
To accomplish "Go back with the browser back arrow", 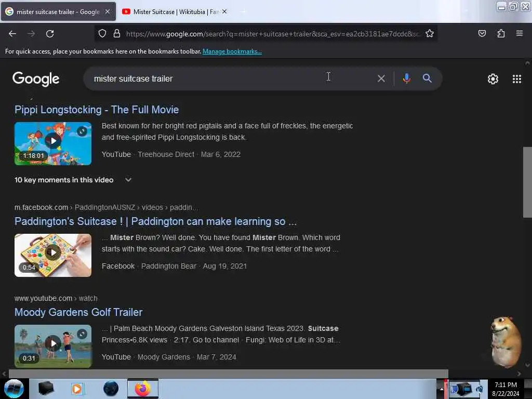I will click(12, 34).
